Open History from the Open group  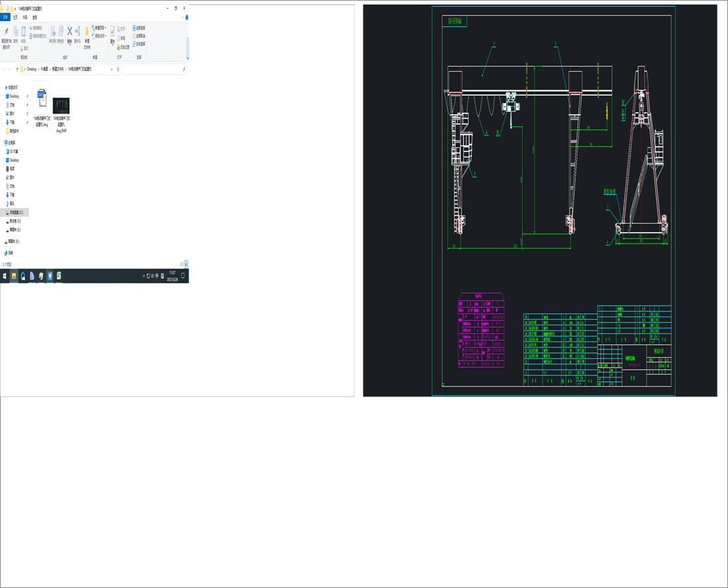point(123,47)
